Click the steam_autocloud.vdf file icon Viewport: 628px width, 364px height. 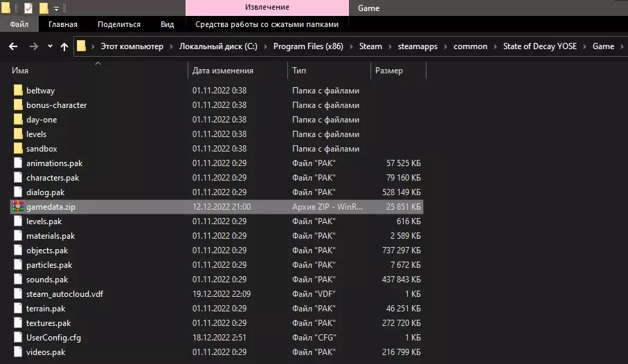(x=18, y=294)
